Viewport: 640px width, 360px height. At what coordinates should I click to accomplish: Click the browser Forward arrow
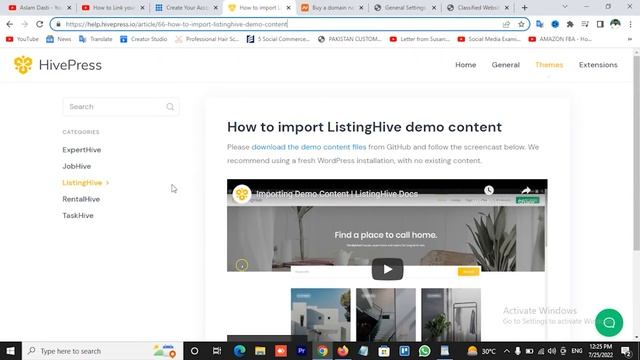[x=24, y=24]
